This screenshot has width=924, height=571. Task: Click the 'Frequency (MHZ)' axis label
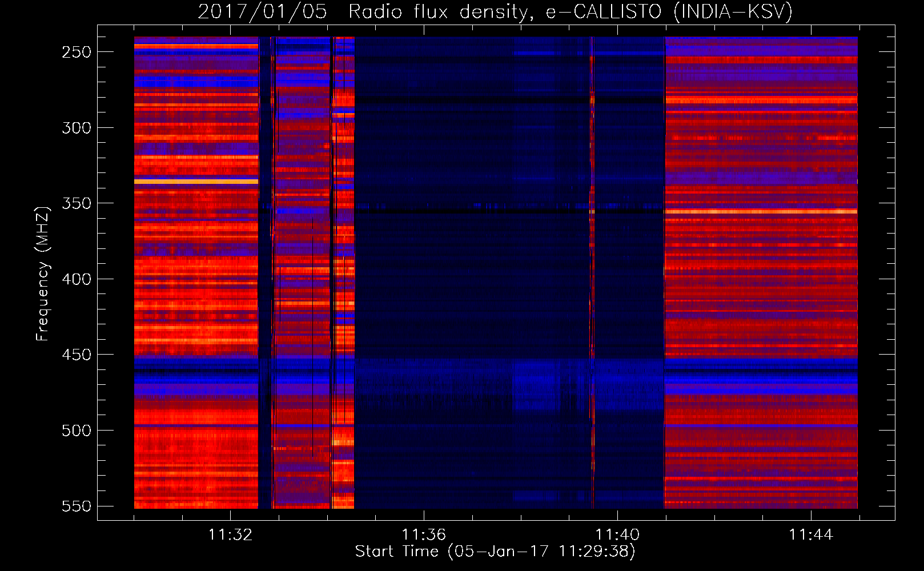tap(43, 274)
